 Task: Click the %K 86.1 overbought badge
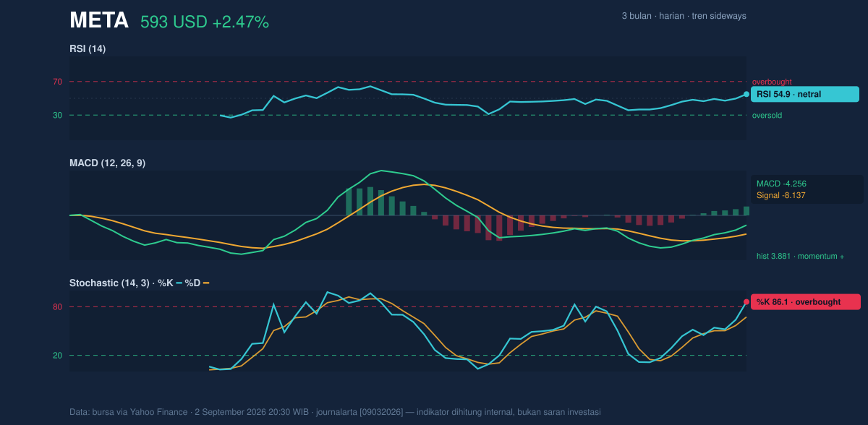pos(805,302)
